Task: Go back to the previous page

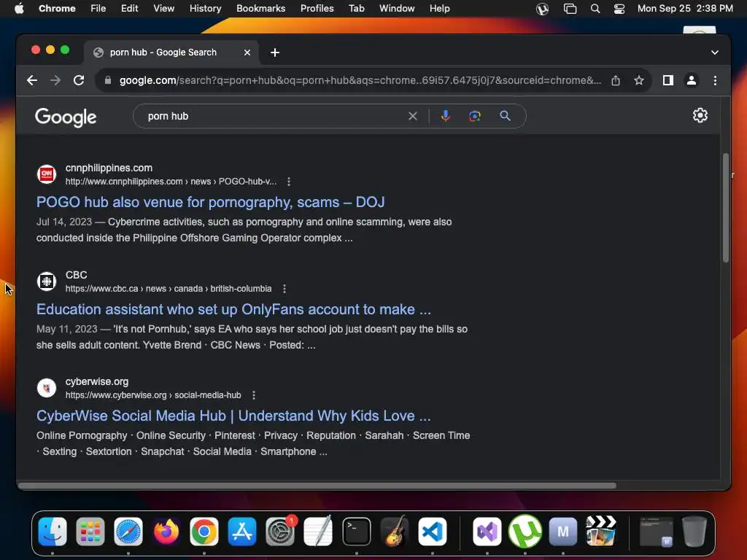Action: point(32,80)
